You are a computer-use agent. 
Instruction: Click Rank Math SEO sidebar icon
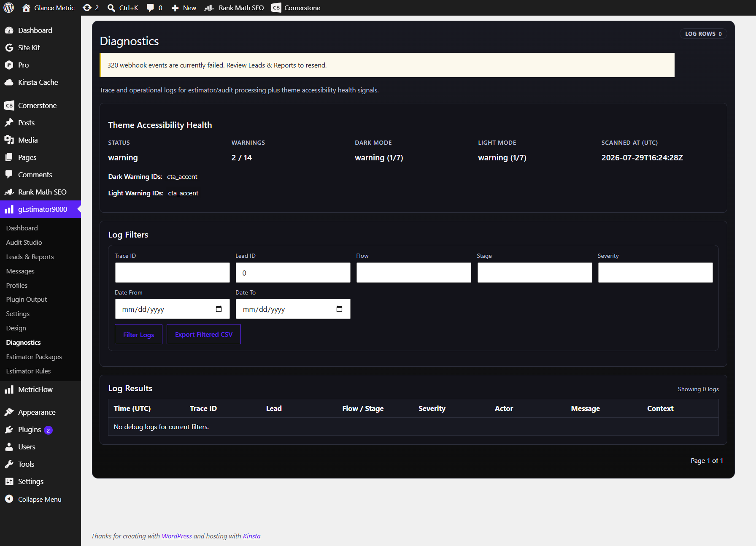click(x=9, y=192)
